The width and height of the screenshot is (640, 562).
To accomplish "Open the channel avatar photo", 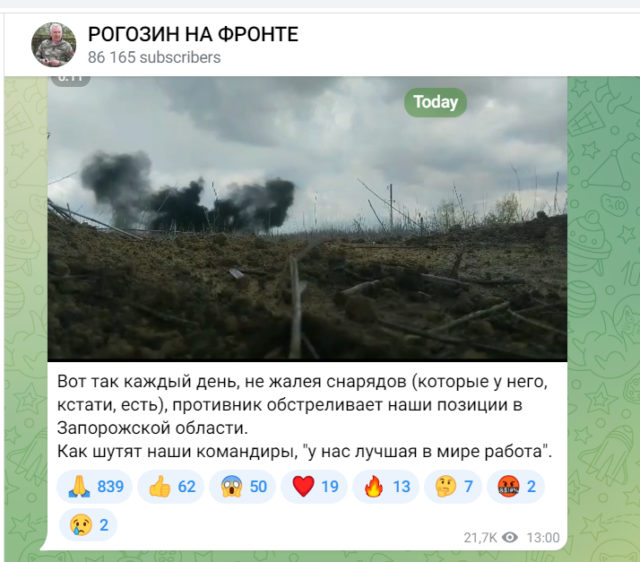I will pos(53,44).
